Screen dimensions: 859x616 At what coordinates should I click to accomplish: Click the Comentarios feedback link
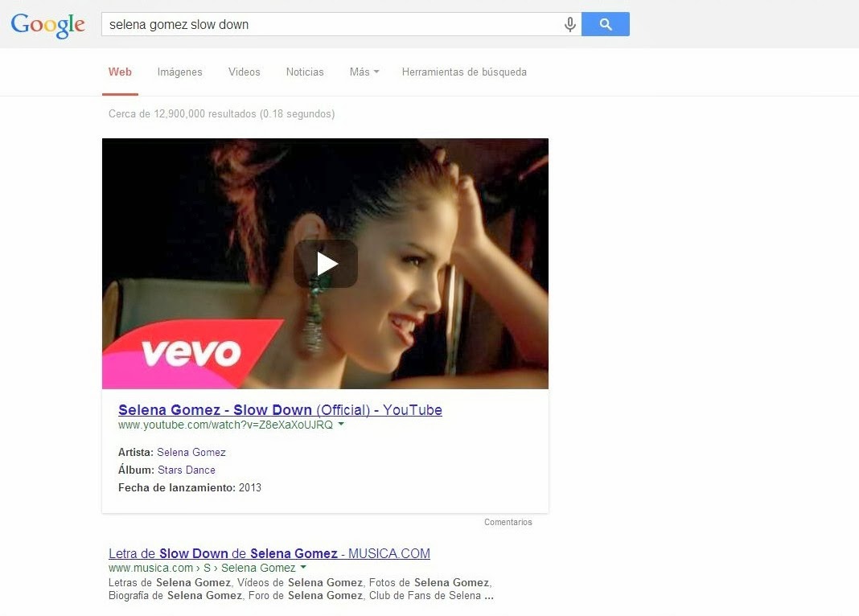pos(508,522)
